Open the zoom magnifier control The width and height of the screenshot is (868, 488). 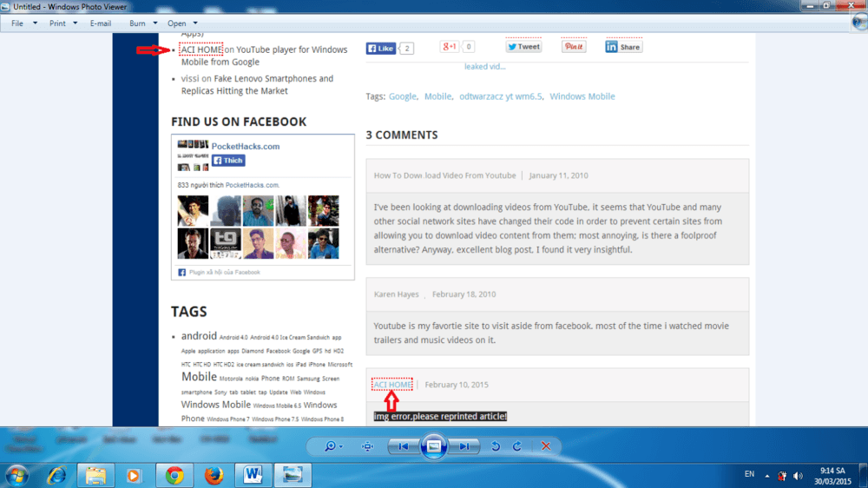(x=332, y=446)
